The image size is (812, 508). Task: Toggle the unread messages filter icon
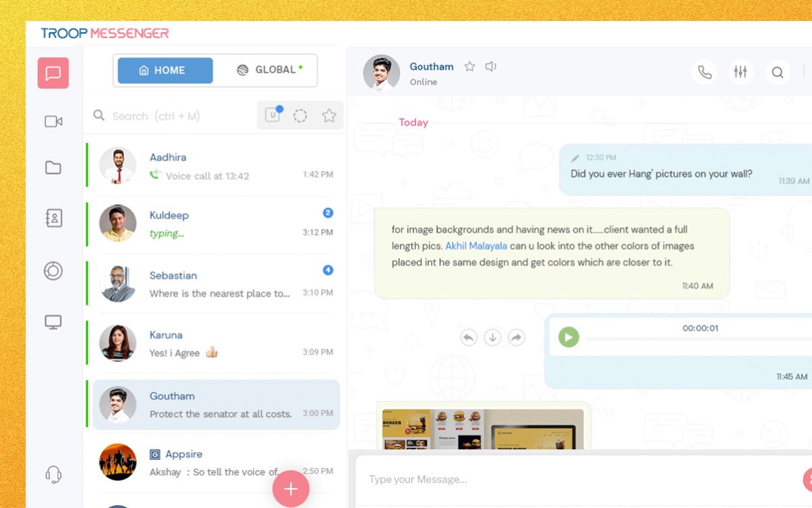pyautogui.click(x=273, y=115)
